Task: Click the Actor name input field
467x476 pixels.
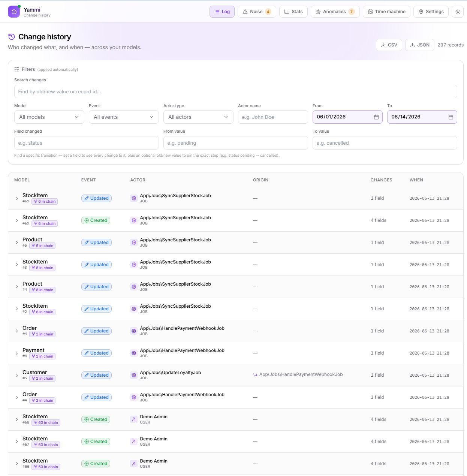Action: coord(273,117)
